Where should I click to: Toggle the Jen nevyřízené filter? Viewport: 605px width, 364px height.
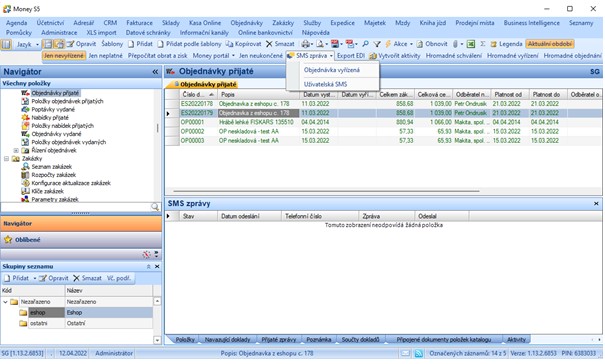point(63,56)
